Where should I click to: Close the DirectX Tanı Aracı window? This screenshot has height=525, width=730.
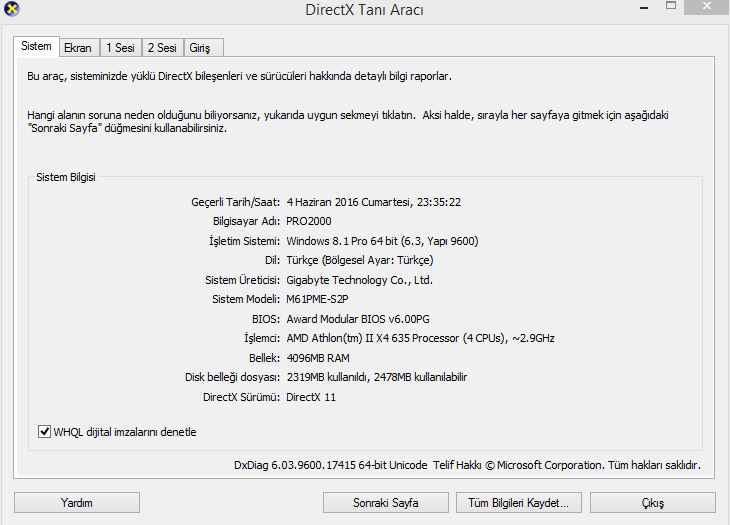pyautogui.click(x=707, y=7)
